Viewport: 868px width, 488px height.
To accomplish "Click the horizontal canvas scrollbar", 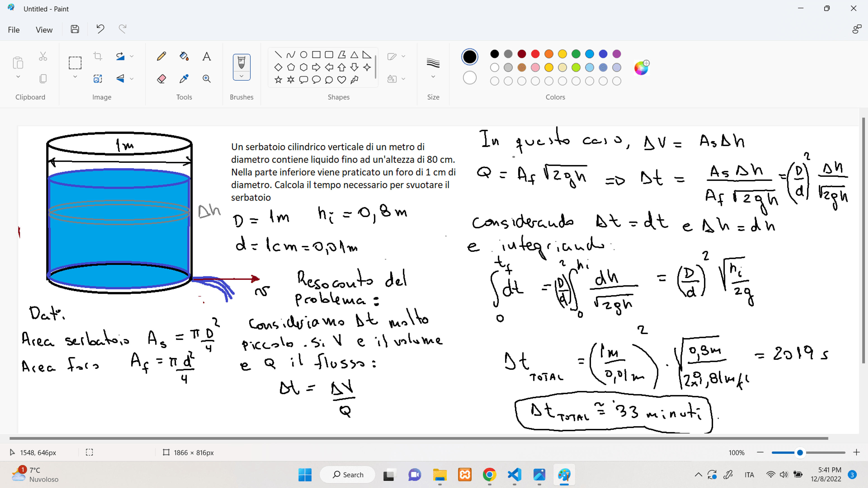I will click(419, 438).
